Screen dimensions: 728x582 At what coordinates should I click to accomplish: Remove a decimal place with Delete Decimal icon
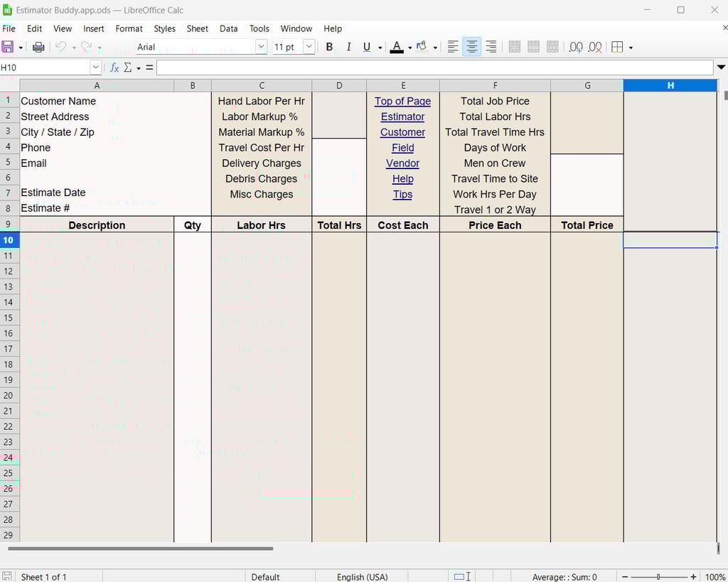tap(594, 47)
